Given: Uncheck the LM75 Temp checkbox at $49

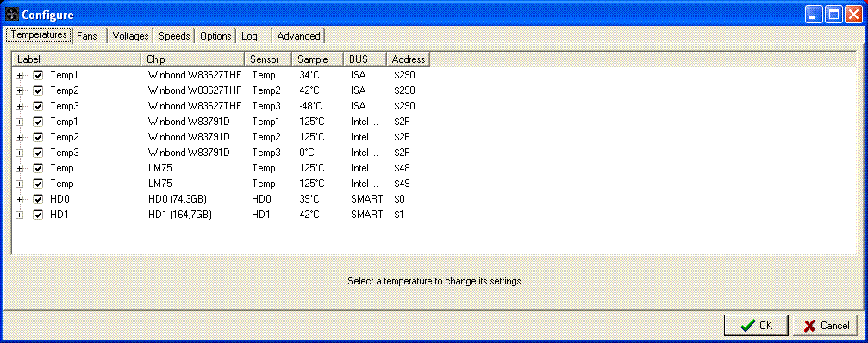Looking at the screenshot, I should [x=38, y=183].
